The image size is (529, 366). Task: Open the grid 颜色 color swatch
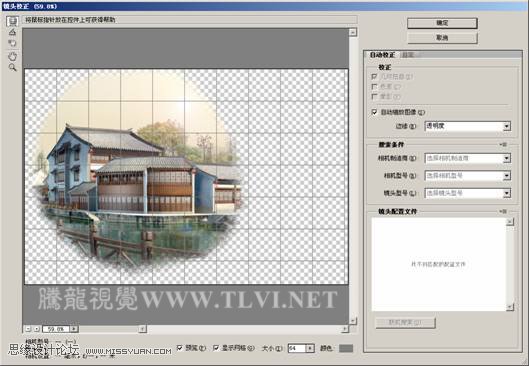[x=346, y=348]
